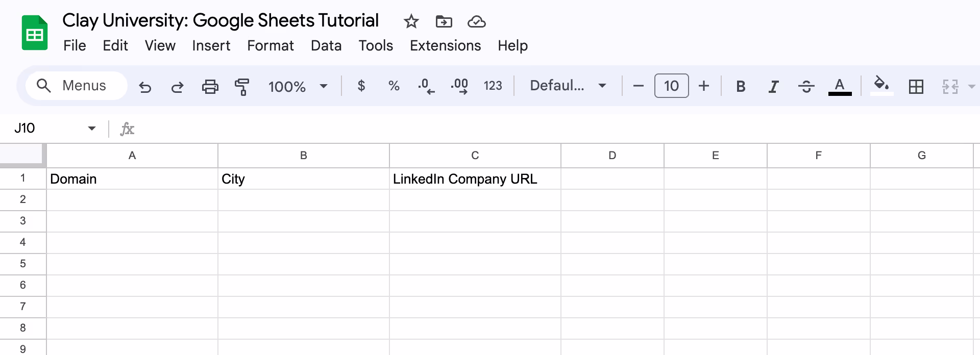Select column G header

pyautogui.click(x=922, y=156)
